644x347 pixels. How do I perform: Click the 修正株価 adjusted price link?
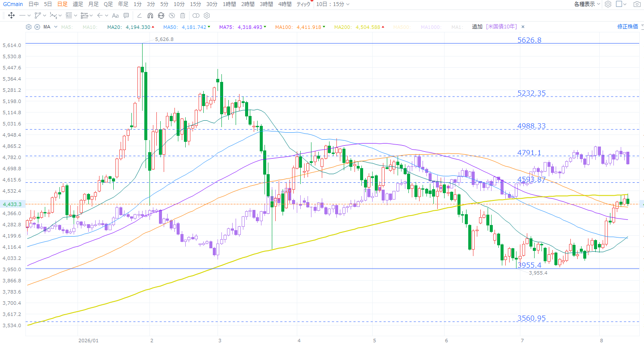click(627, 27)
